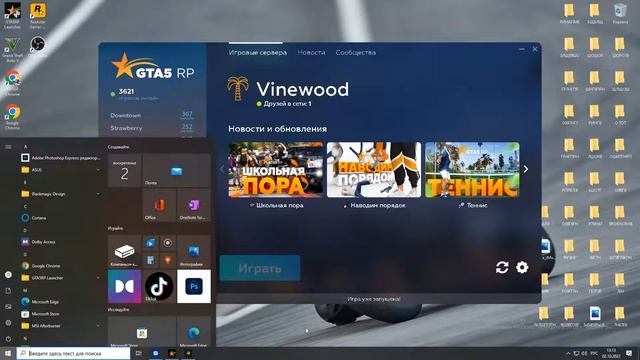The width and height of the screenshot is (640, 360).
Task: Expand the GTA5RP Launcher folder
Action: point(60,278)
